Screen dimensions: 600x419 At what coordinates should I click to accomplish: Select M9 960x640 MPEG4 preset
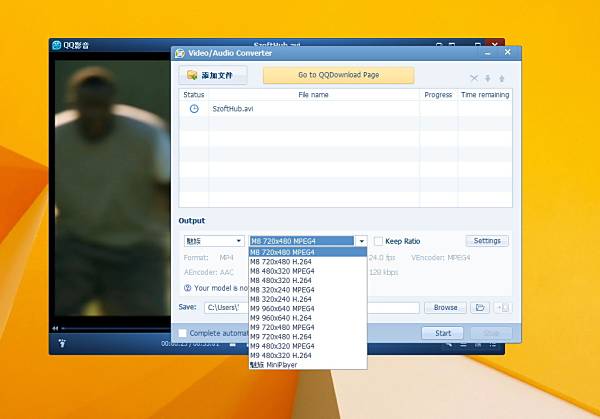click(308, 308)
